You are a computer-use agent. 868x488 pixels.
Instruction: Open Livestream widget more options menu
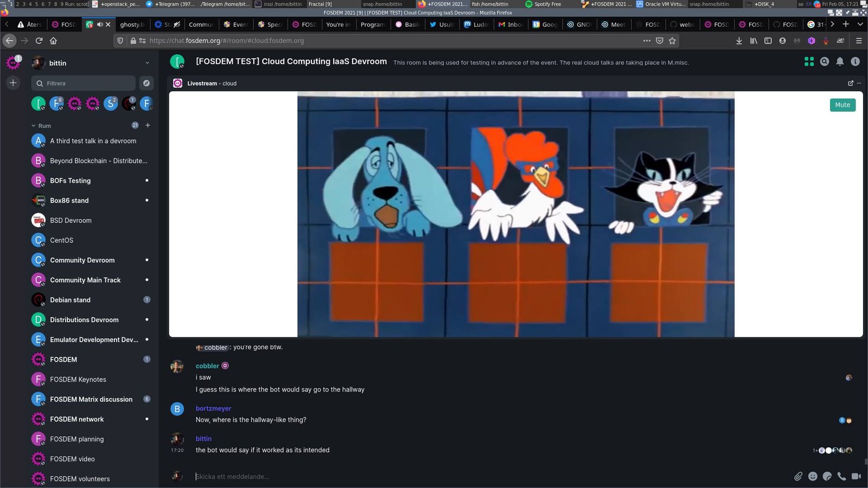859,83
